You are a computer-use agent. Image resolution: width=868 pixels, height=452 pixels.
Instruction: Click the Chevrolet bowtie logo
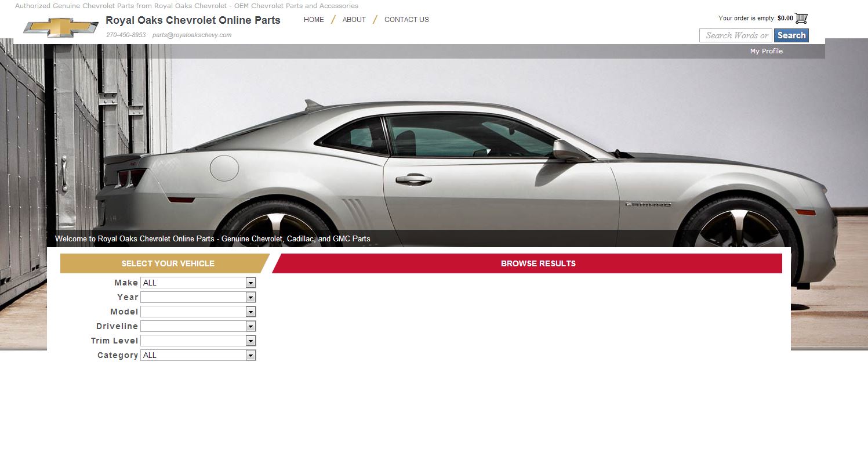coord(61,27)
